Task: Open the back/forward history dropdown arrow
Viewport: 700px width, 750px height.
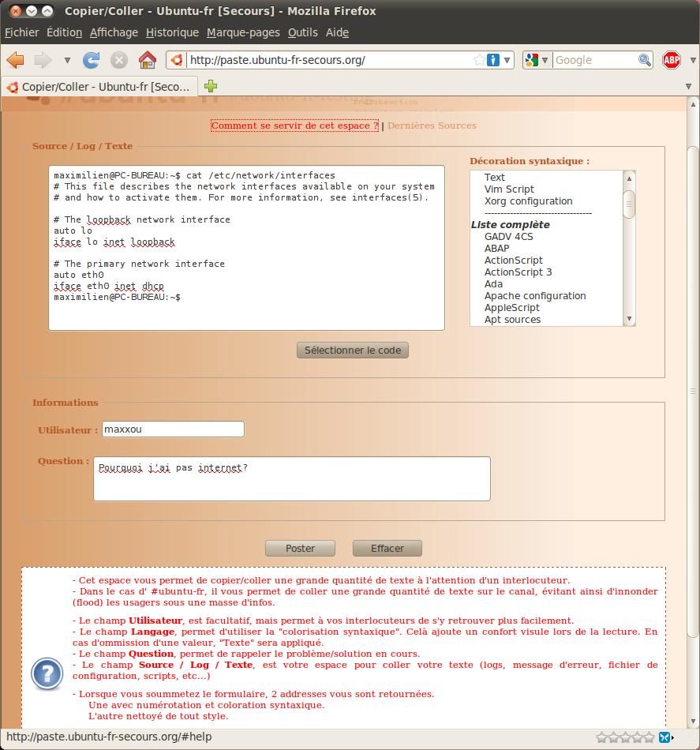Action: coord(67,60)
